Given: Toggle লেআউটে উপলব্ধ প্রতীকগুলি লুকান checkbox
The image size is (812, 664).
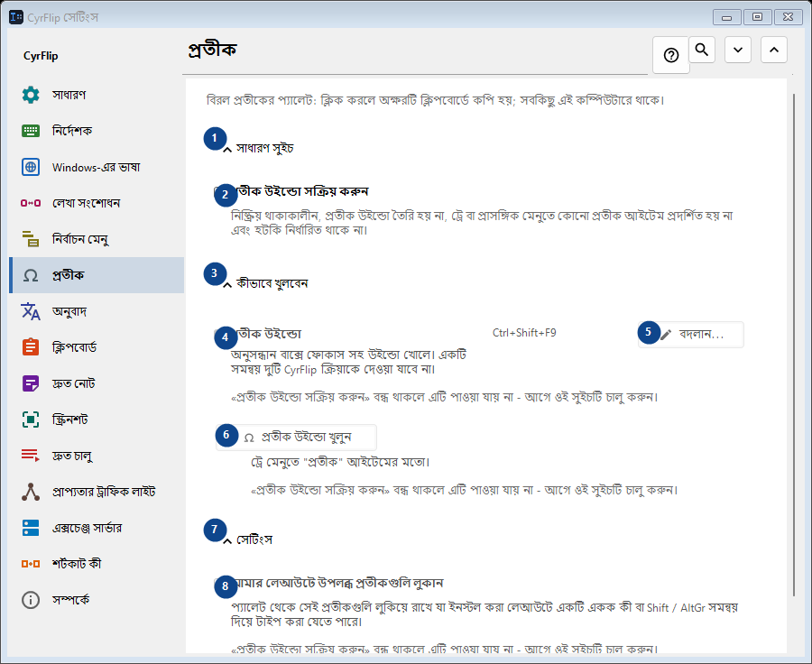Looking at the screenshot, I should pyautogui.click(x=219, y=583).
